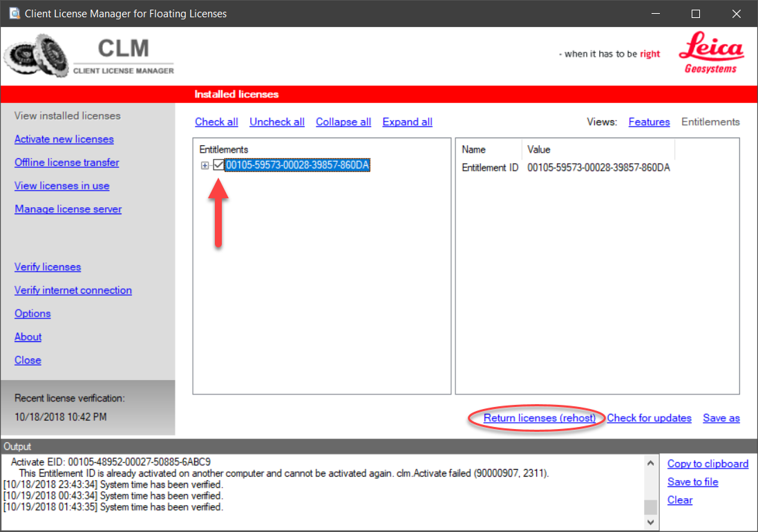Click the Close link in sidebar

click(x=28, y=360)
